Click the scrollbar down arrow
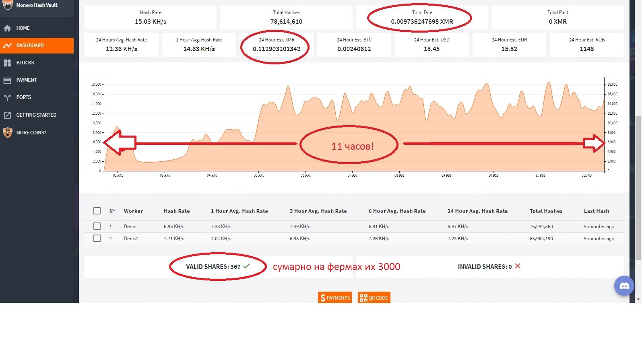The height and width of the screenshot is (346, 644). (638, 299)
